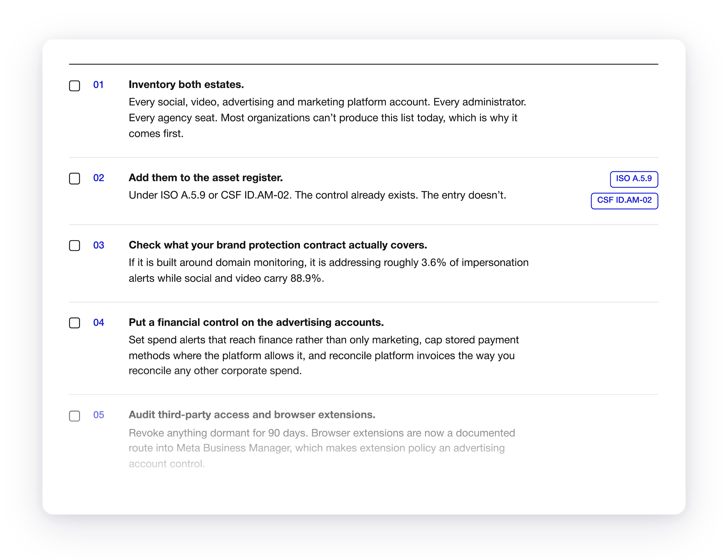Image resolution: width=728 pixels, height=560 pixels.
Task: Click the ISO A.5.9 tag
Action: (x=634, y=179)
